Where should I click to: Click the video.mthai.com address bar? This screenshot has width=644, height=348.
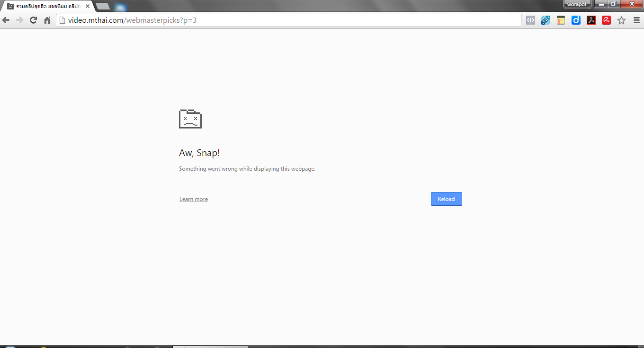(x=289, y=20)
